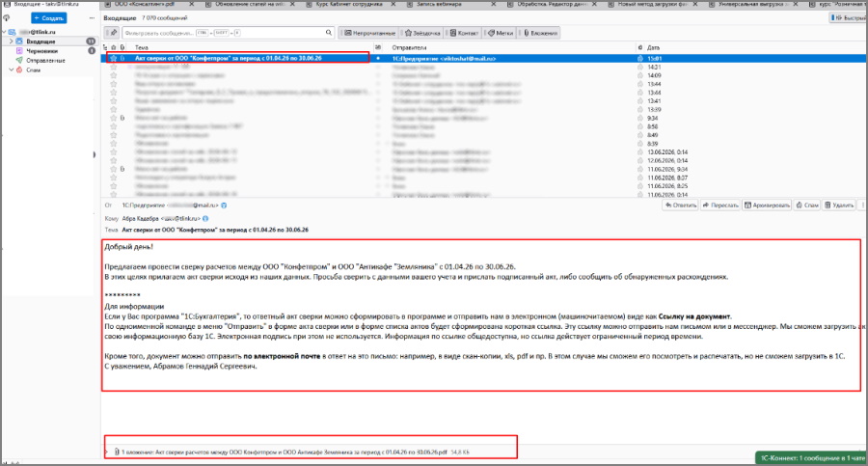
Task: Star the message received at 14:31
Action: (114, 67)
